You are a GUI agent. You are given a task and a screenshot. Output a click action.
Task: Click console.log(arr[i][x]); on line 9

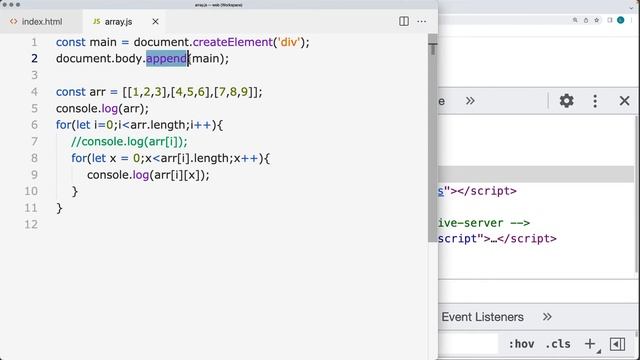tap(148, 175)
